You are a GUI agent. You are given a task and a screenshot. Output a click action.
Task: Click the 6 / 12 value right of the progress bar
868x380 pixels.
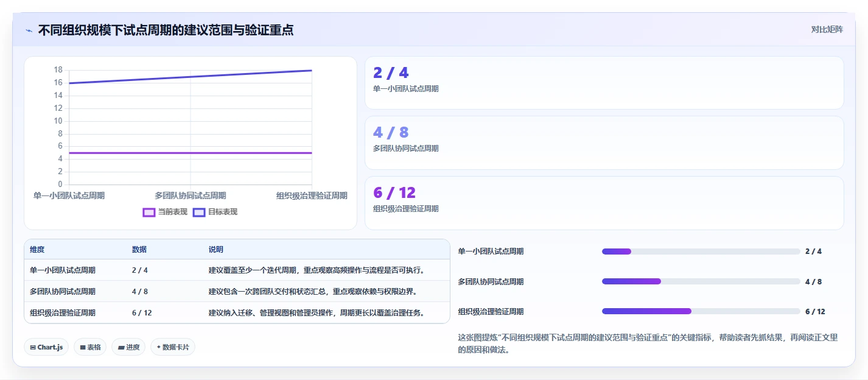[x=815, y=311]
